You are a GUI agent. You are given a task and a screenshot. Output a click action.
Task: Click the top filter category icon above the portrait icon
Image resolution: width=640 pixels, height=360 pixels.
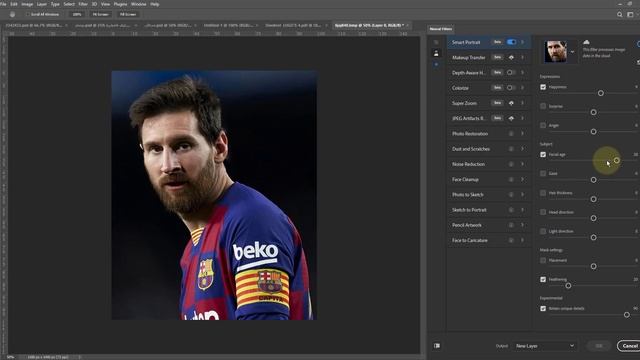(x=436, y=42)
